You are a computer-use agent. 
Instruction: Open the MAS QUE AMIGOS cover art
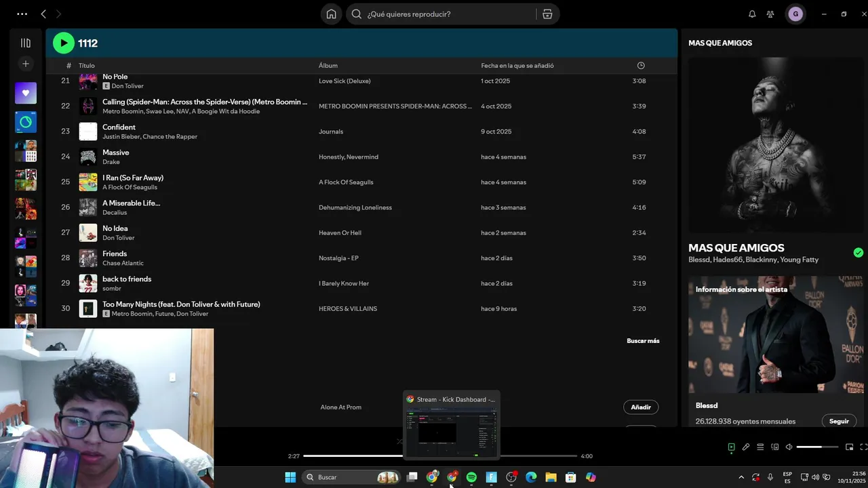click(777, 145)
